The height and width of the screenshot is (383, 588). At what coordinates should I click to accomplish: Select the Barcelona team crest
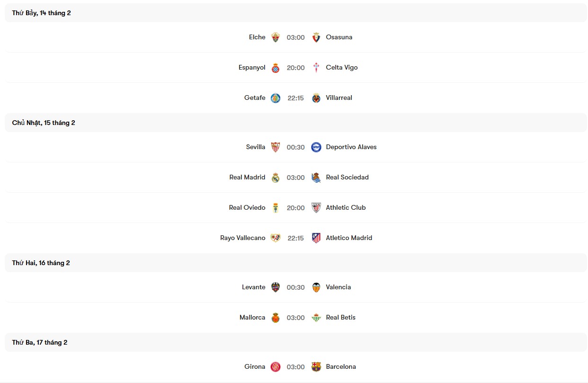(x=316, y=366)
